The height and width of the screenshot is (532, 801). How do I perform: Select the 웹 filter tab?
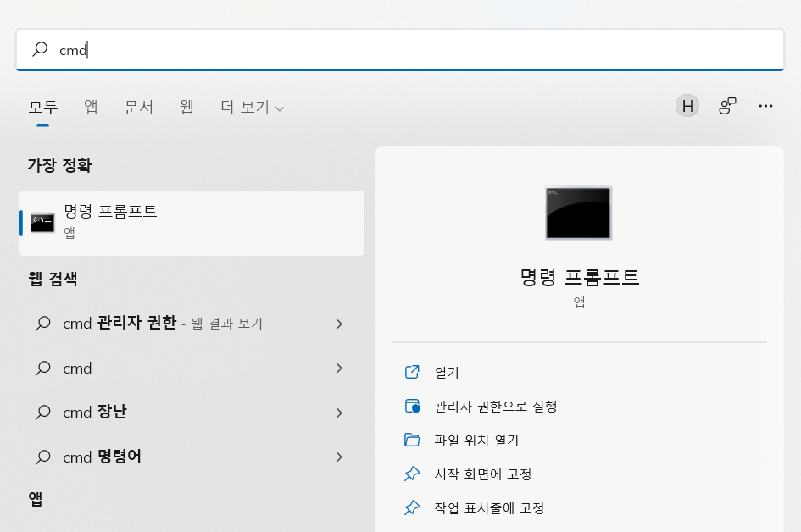(x=186, y=107)
